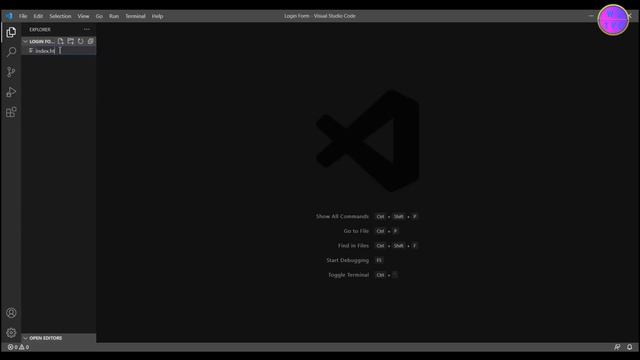Collapse the LOGIN FORM folder section
Image resolution: width=640 pixels, height=360 pixels.
39,41
